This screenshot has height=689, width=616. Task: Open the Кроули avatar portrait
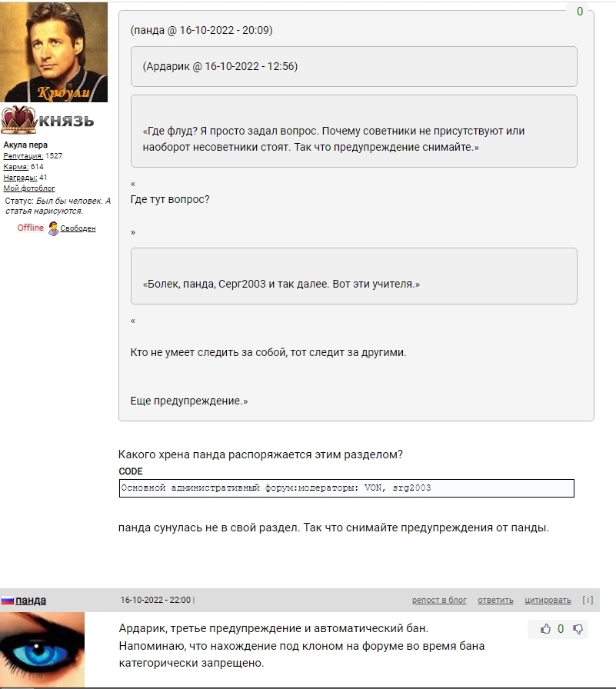[54, 52]
